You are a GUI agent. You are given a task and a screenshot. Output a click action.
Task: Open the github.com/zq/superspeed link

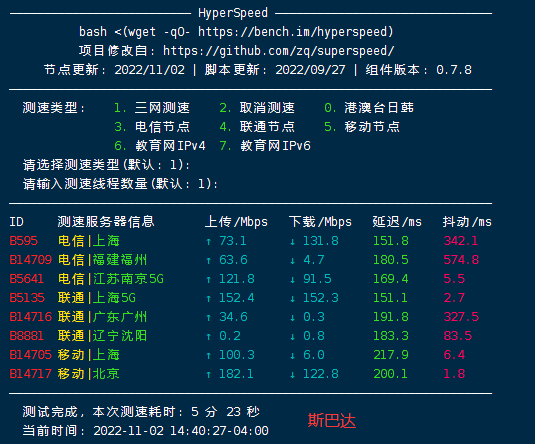click(278, 51)
